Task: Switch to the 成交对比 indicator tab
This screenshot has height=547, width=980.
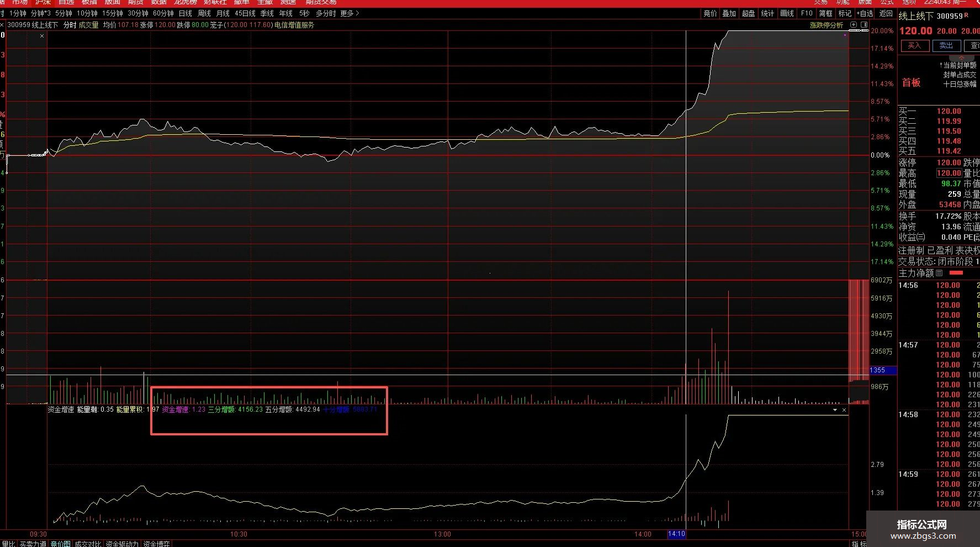Action: pyautogui.click(x=88, y=544)
